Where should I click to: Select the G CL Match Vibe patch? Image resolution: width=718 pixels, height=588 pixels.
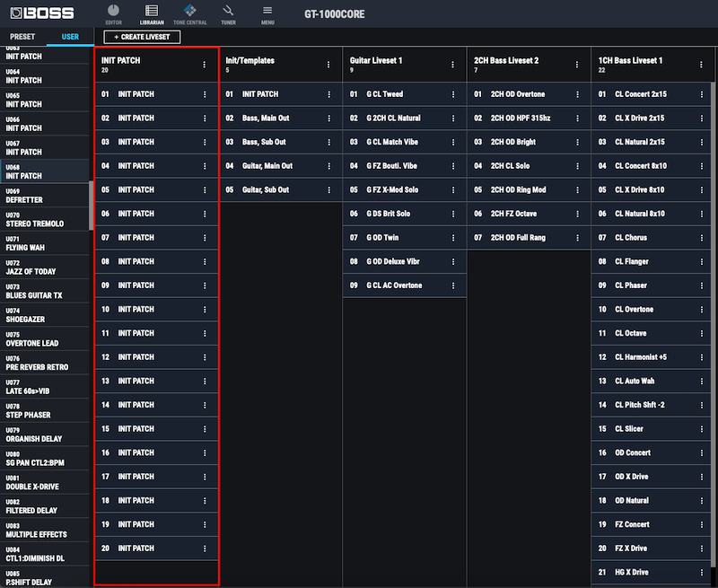(405, 142)
